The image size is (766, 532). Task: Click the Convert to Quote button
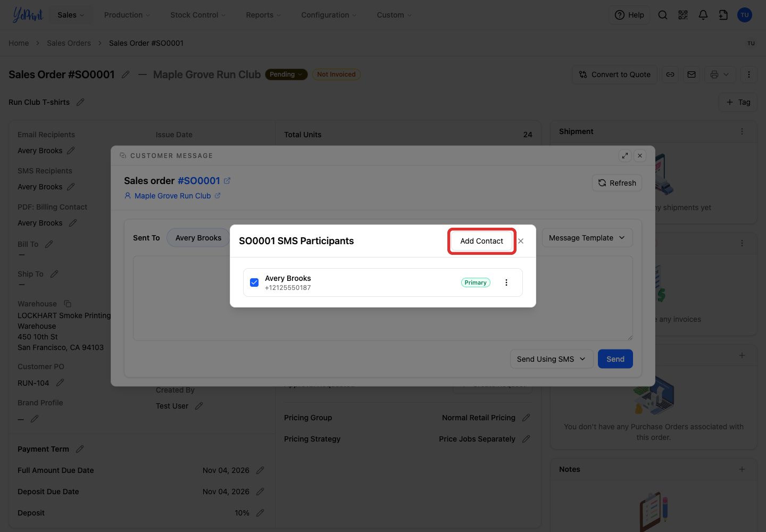[615, 74]
